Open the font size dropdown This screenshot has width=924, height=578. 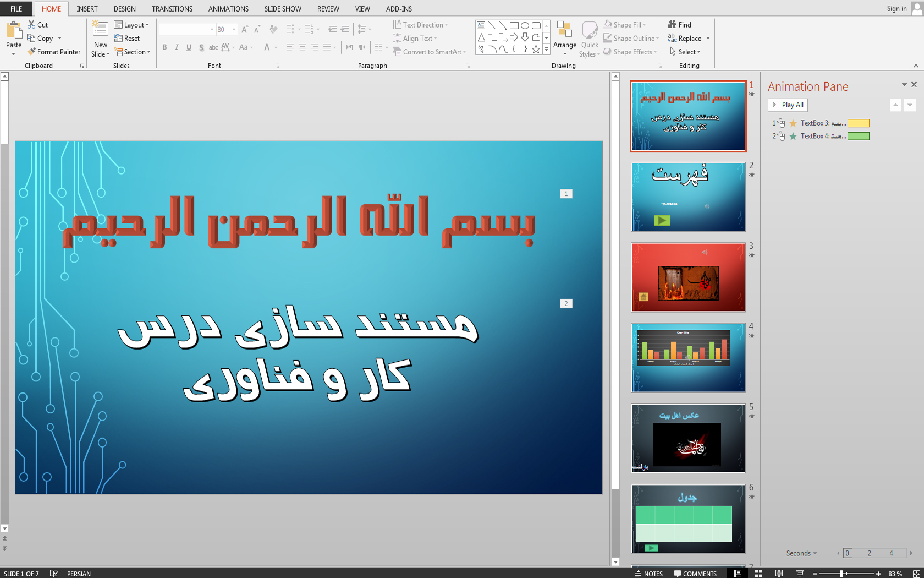(x=234, y=29)
